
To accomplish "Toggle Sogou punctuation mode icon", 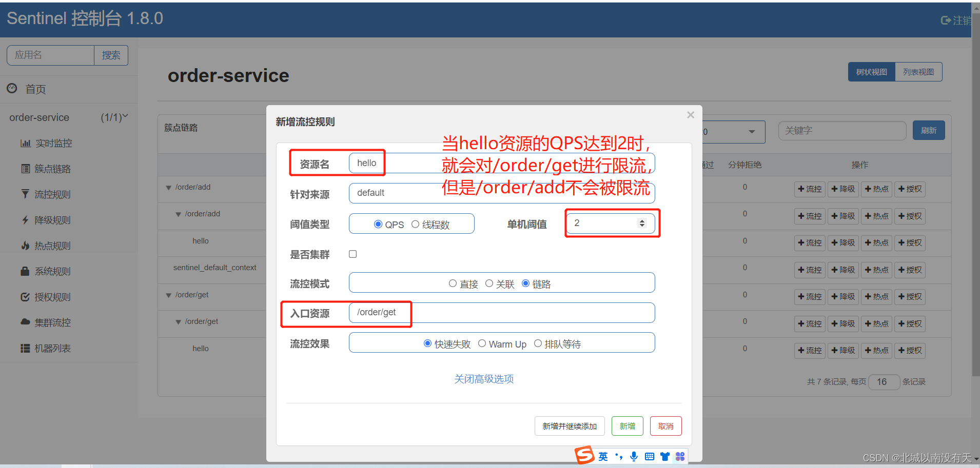I will coord(619,456).
